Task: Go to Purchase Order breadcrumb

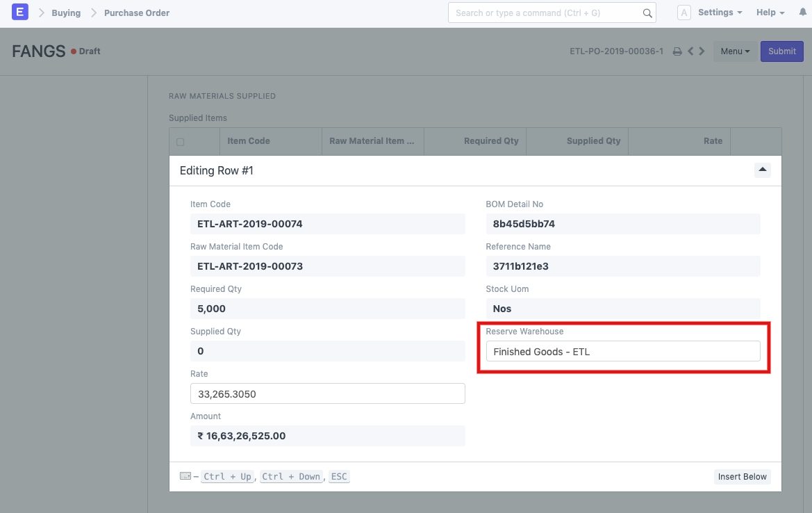Action: (137, 13)
